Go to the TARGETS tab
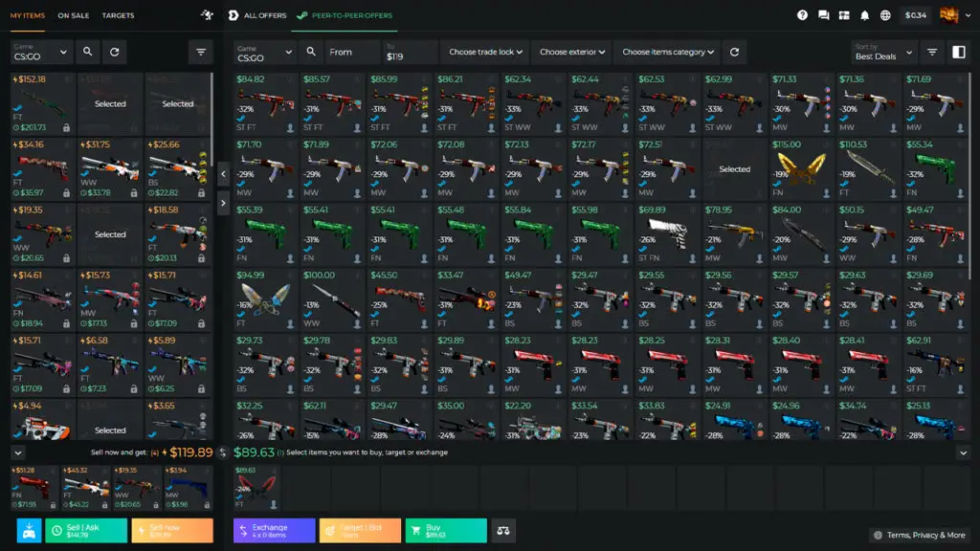The width and height of the screenshot is (980, 551). tap(118, 15)
